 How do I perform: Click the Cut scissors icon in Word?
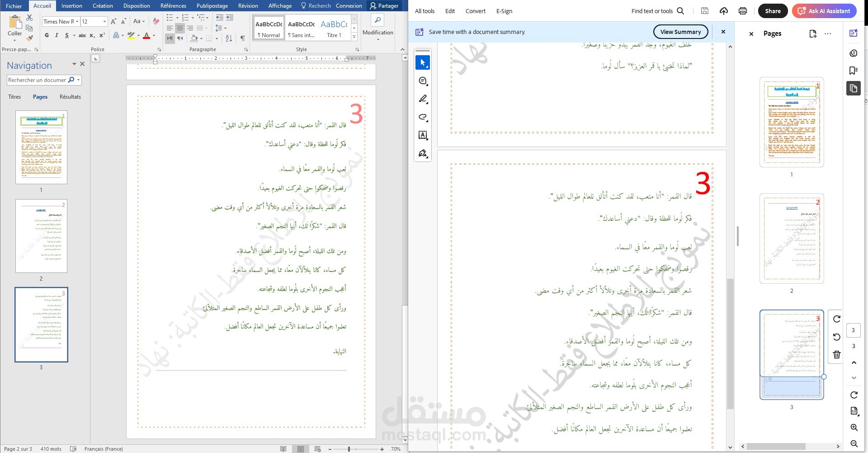click(29, 18)
